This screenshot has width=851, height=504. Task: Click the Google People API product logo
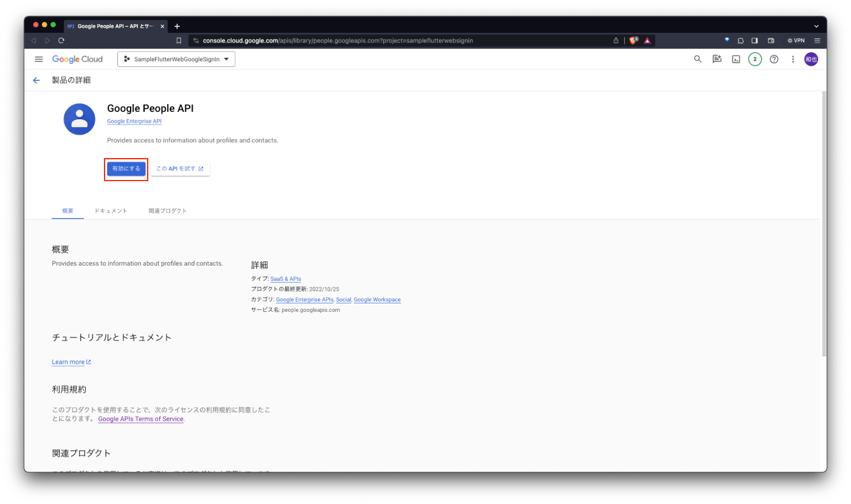tap(80, 119)
